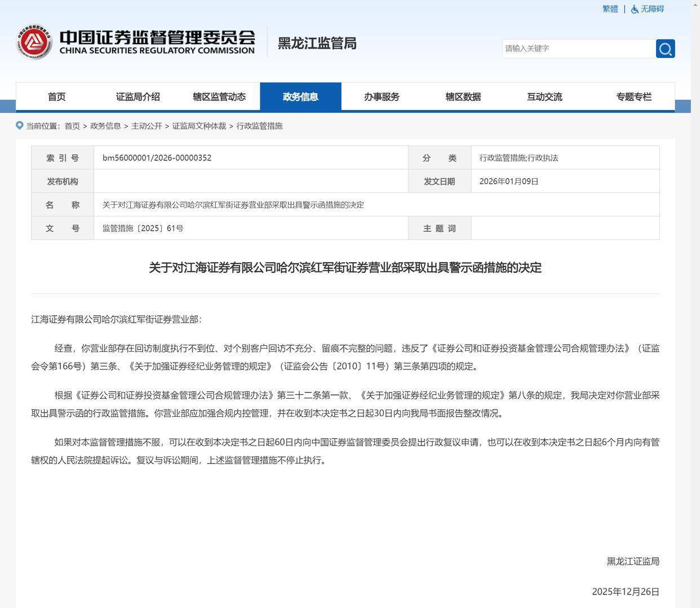
Task: Open the 专题专栏 navigation item
Action: point(633,96)
